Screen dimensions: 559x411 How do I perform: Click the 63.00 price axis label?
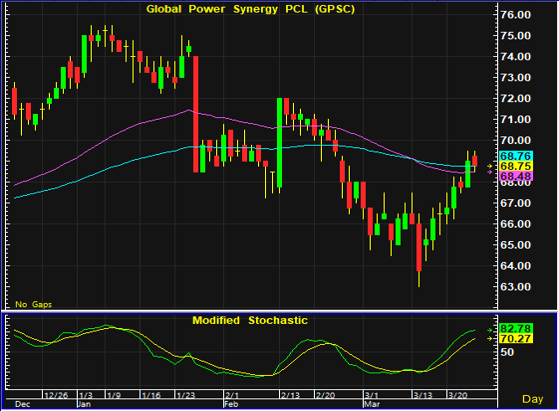coord(516,287)
